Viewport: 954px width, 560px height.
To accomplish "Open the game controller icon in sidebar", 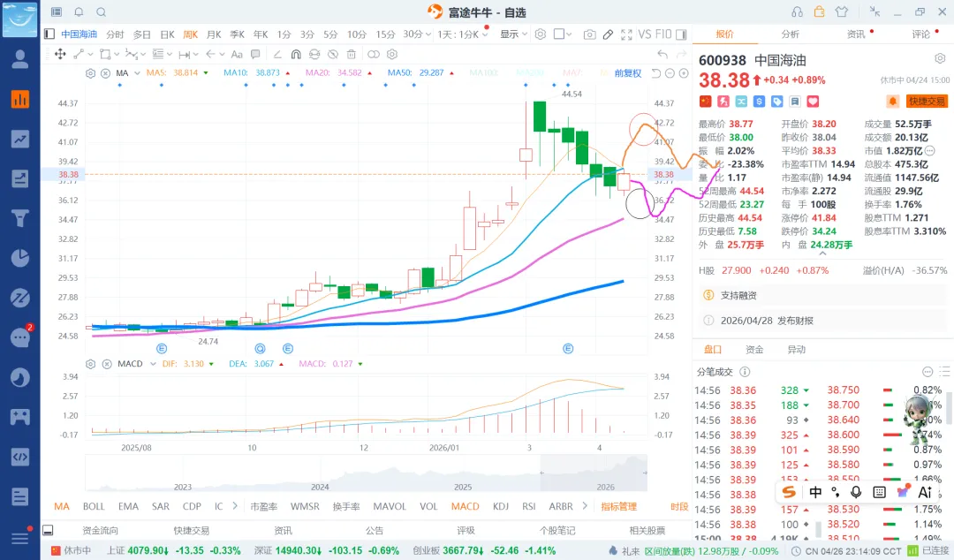I will pos(20,417).
